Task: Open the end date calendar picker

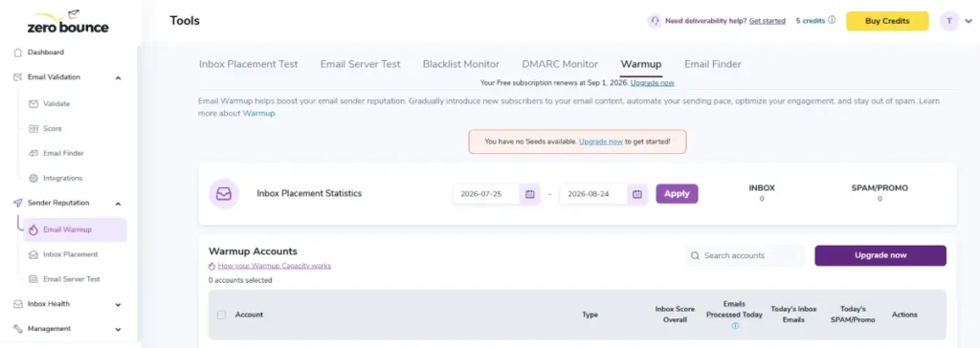Action: click(636, 194)
